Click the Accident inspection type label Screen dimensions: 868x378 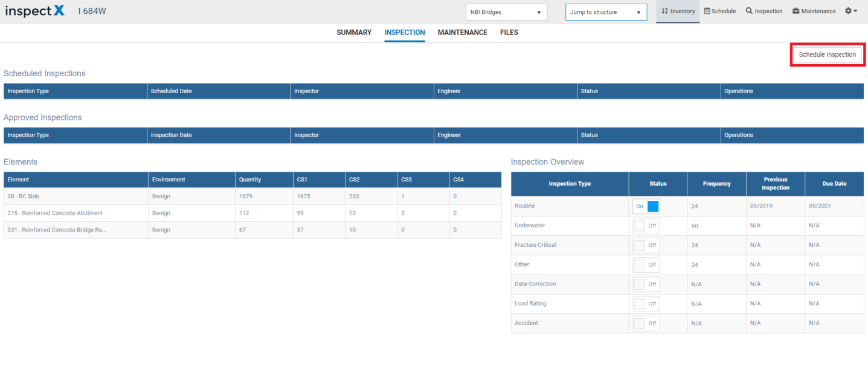[526, 323]
